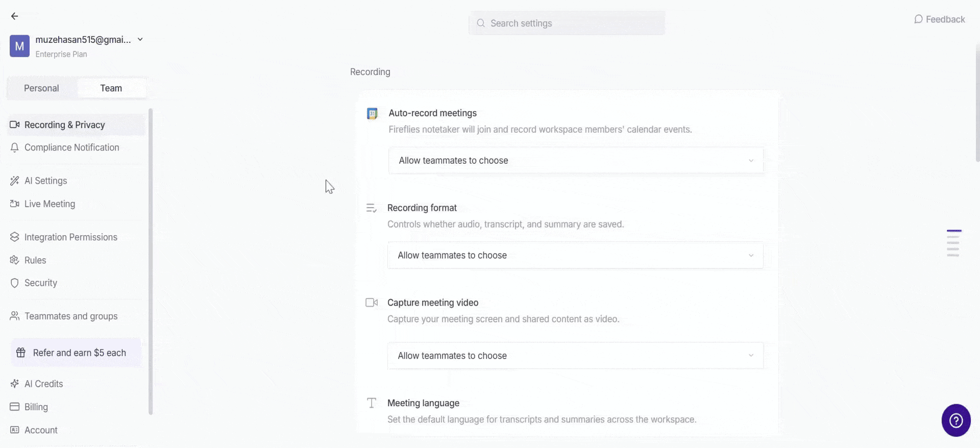Click the Billing card icon
The image size is (980, 448).
pyautogui.click(x=15, y=407)
